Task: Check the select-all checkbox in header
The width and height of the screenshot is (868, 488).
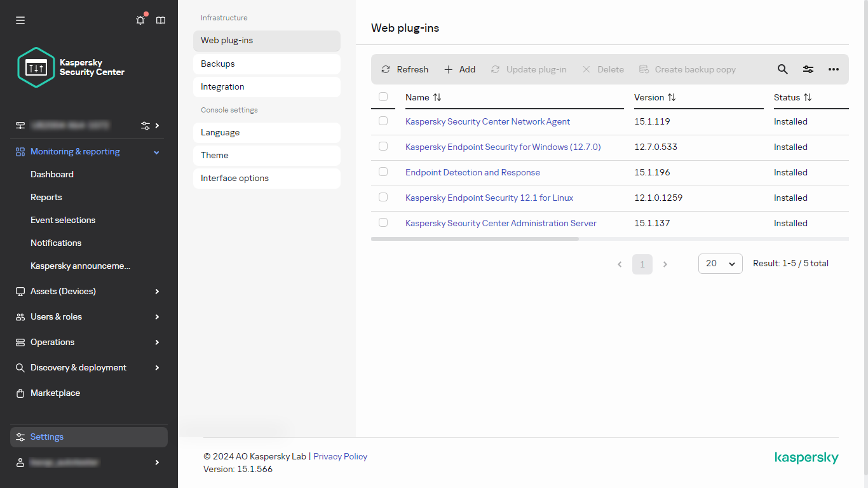Action: (x=383, y=97)
